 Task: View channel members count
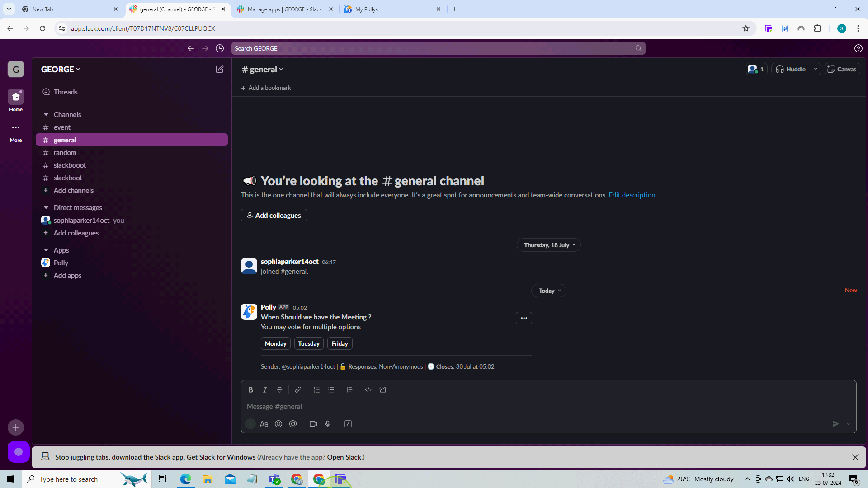click(756, 69)
